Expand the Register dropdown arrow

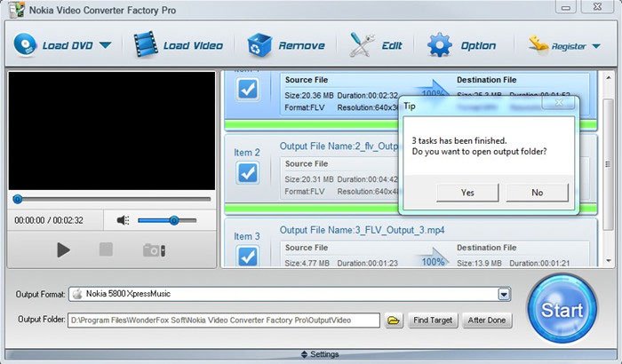596,46
